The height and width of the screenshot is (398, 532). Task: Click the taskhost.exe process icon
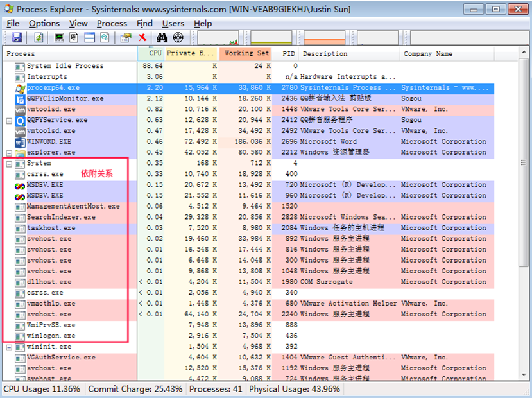pyautogui.click(x=20, y=229)
